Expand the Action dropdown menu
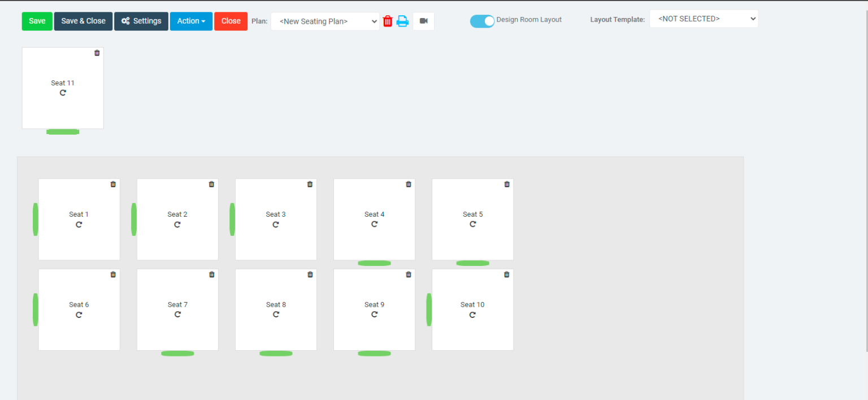The image size is (868, 400). click(x=191, y=21)
